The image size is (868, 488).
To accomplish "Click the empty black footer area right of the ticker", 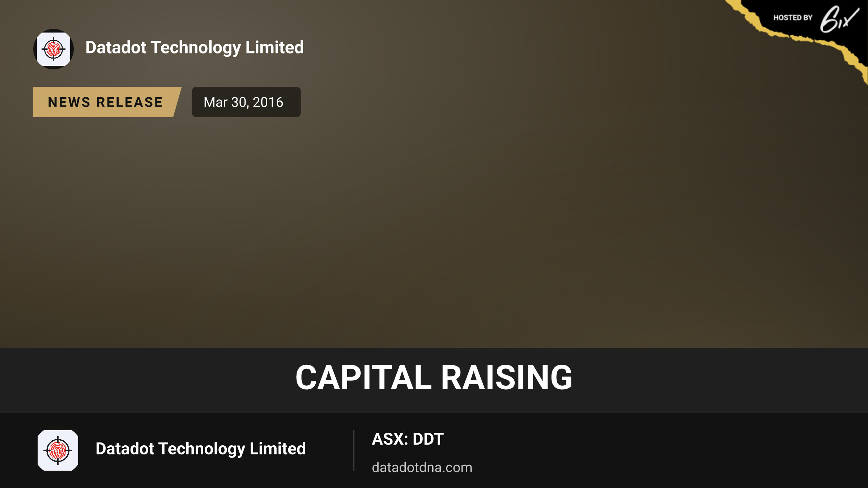I will (669, 450).
